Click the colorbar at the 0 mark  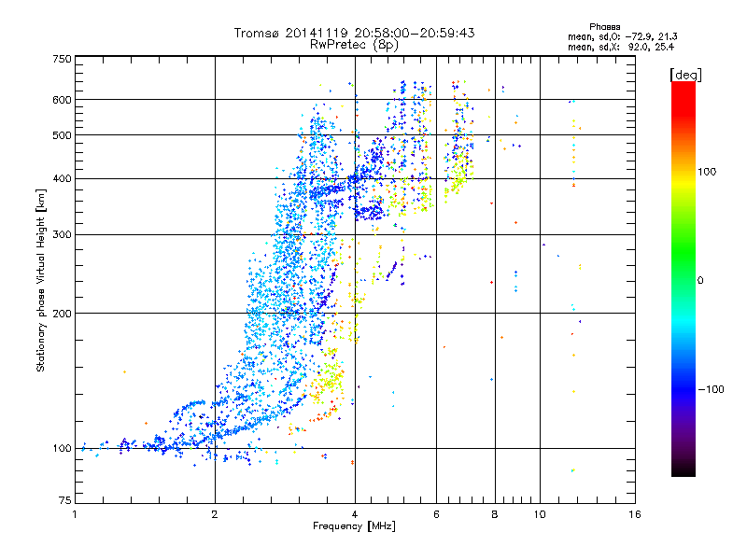pos(684,280)
